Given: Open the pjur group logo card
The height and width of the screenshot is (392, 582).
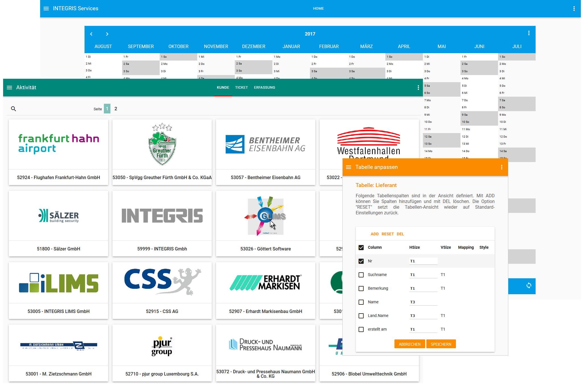Looking at the screenshot, I should click(x=162, y=346).
